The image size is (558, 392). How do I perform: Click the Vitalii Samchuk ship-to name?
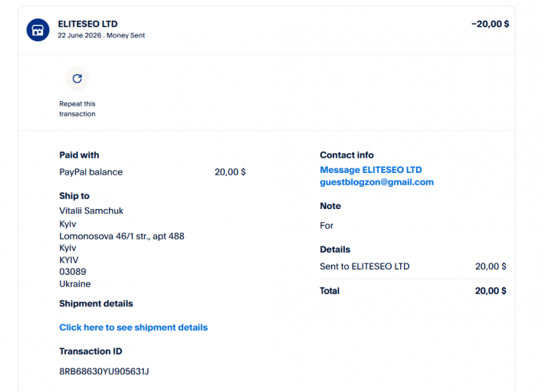[x=91, y=211]
